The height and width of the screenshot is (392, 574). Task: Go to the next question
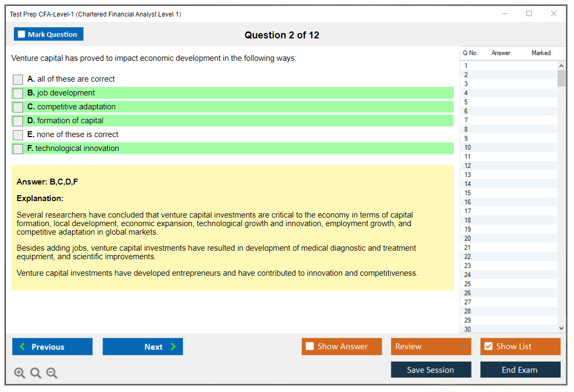[143, 347]
